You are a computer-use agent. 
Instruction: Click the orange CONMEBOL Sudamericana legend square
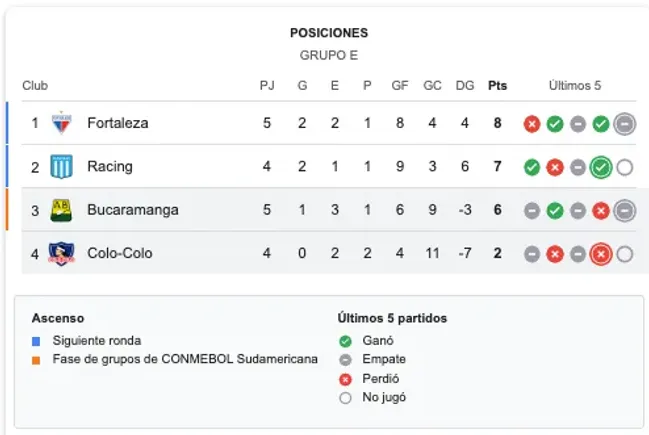tap(36, 359)
